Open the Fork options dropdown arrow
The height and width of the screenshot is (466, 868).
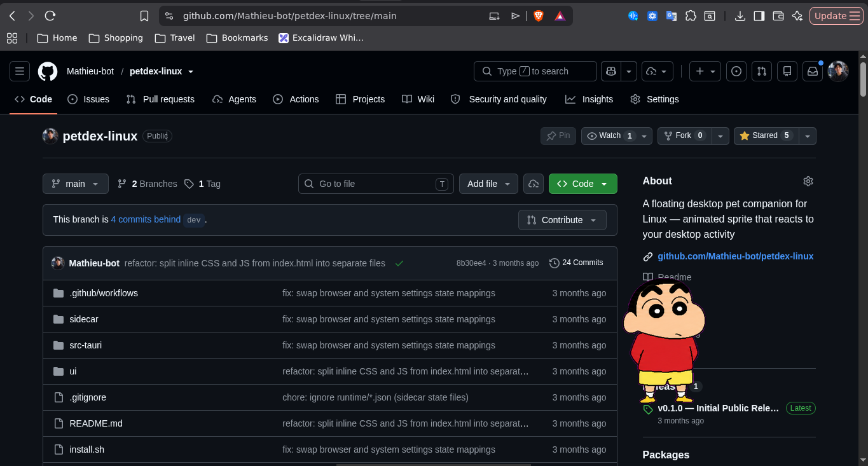720,135
